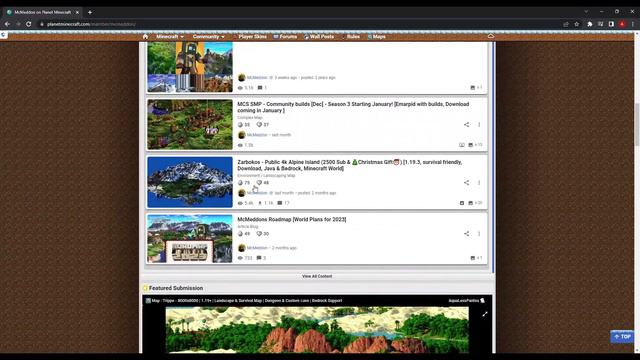
Task: Jump to top with the TOP button
Action: coord(622,337)
